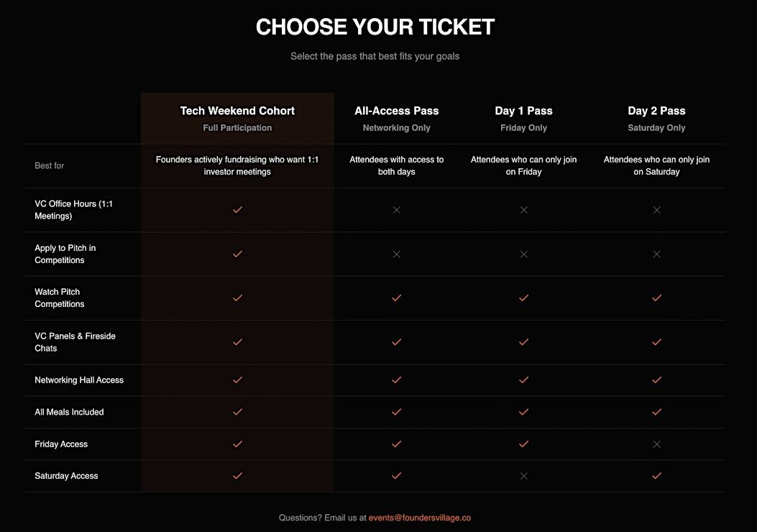
Task: Click checkmark for Tech Weekend Cohort VC Office Hours
Action: [237, 210]
